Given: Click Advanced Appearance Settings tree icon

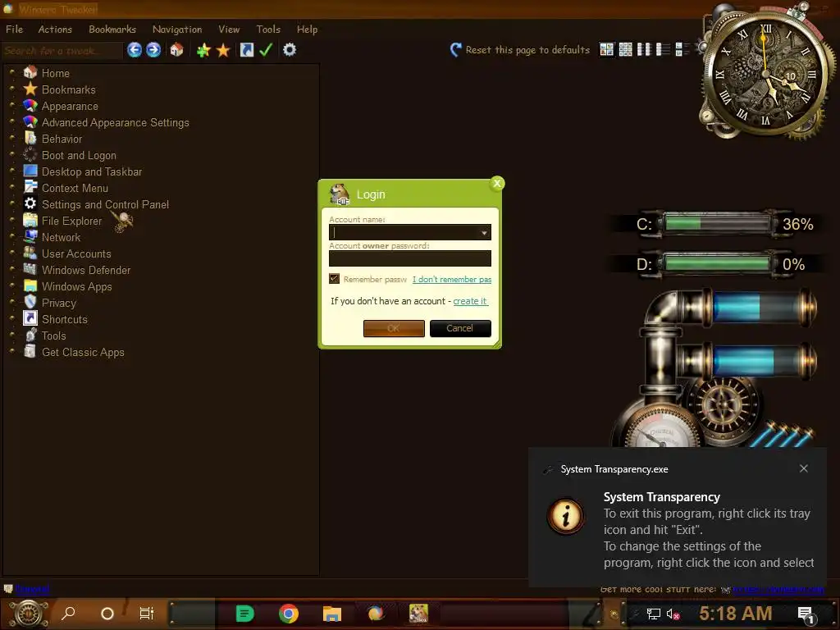Looking at the screenshot, I should pyautogui.click(x=30, y=121).
